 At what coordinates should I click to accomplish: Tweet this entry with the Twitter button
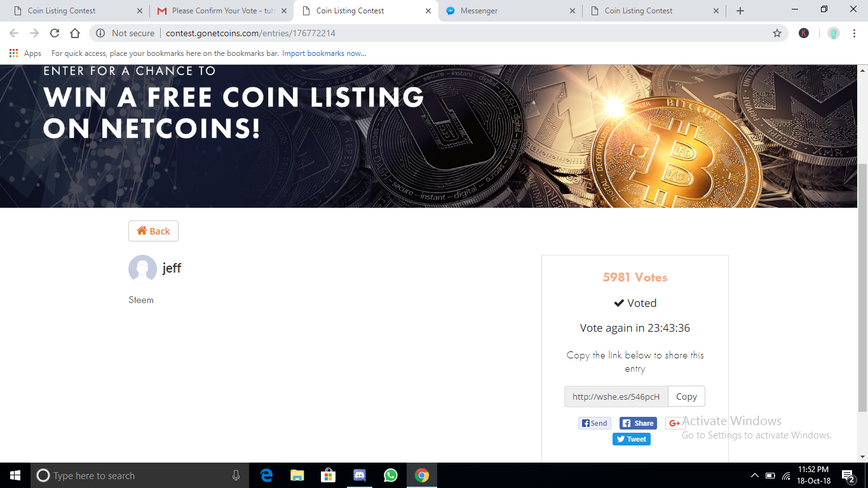[632, 439]
